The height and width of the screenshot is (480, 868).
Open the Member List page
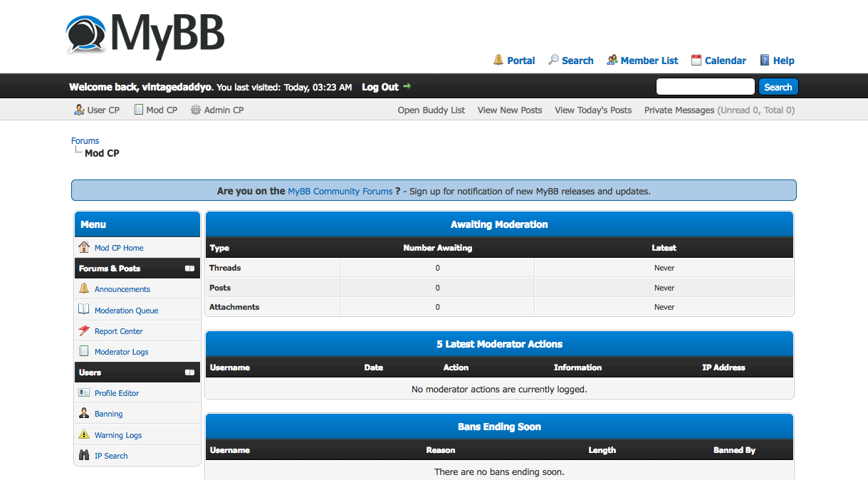coord(649,61)
